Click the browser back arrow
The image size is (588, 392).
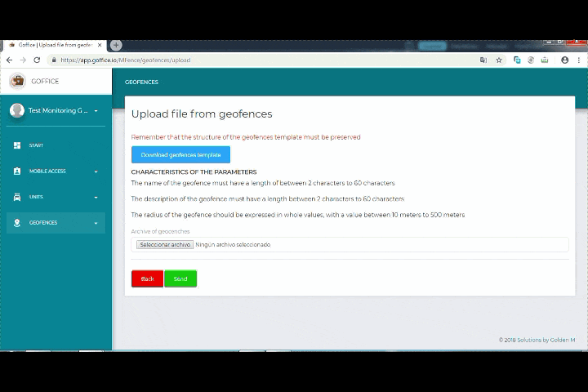point(9,60)
